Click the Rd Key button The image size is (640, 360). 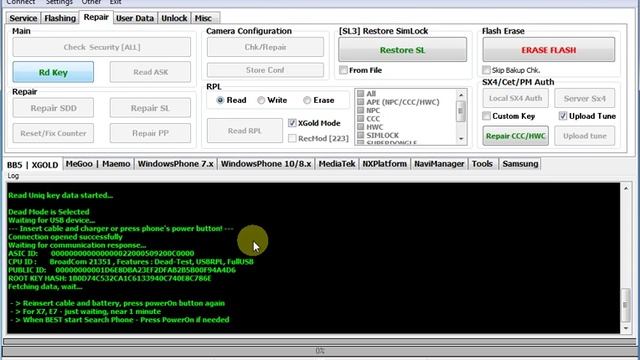[53, 72]
